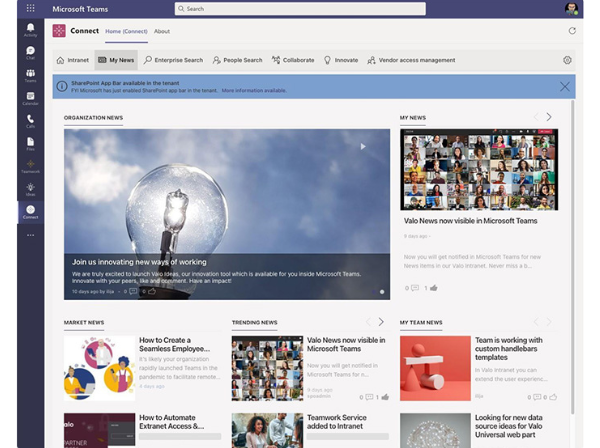Open the Files app icon
This screenshot has height=448, width=600.
pyautogui.click(x=30, y=144)
